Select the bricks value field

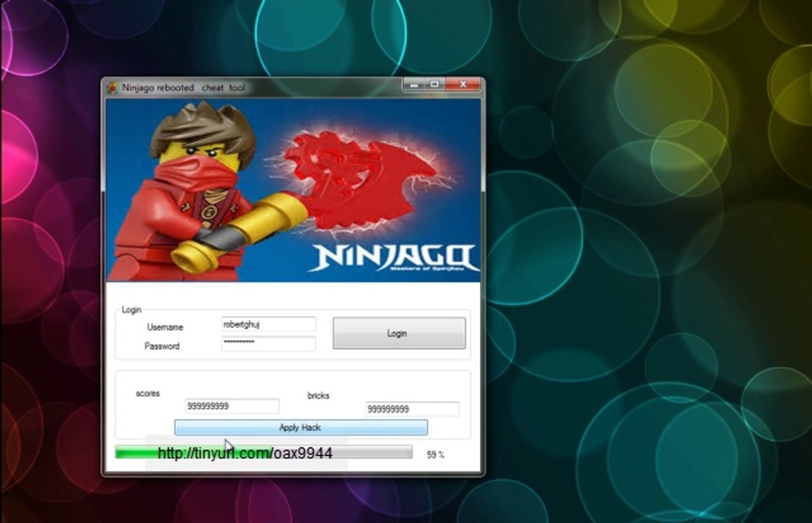[x=412, y=409]
